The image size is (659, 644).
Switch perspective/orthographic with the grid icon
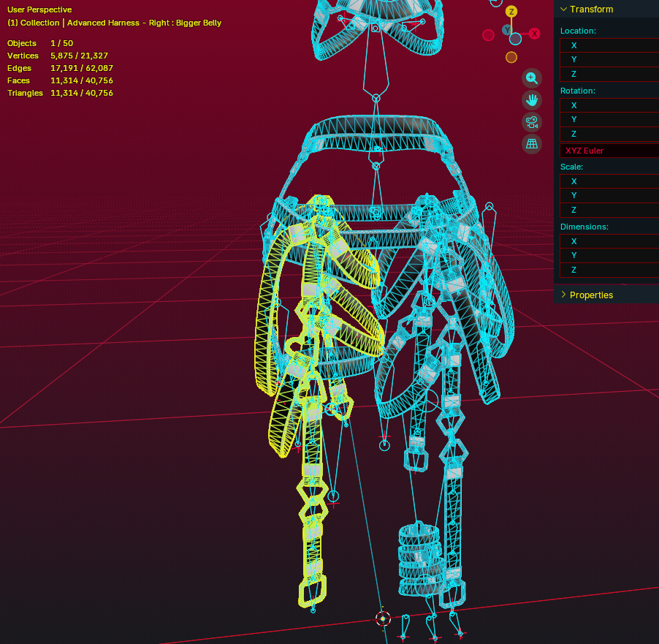click(532, 144)
